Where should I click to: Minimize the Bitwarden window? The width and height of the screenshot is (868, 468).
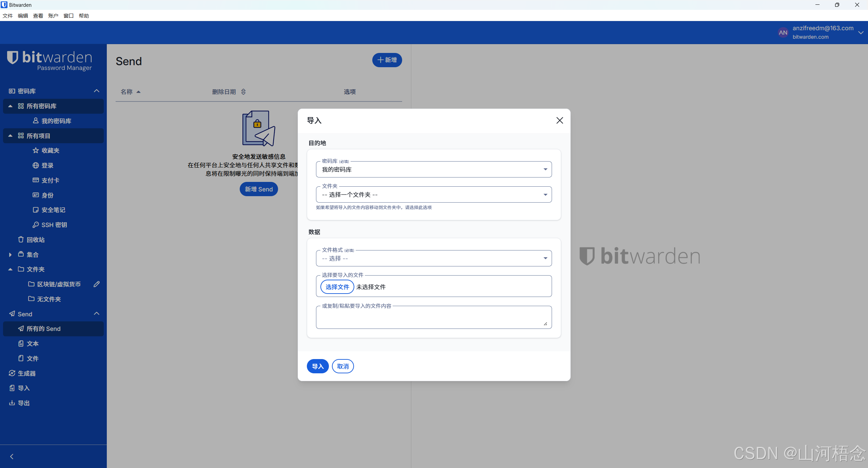[817, 5]
